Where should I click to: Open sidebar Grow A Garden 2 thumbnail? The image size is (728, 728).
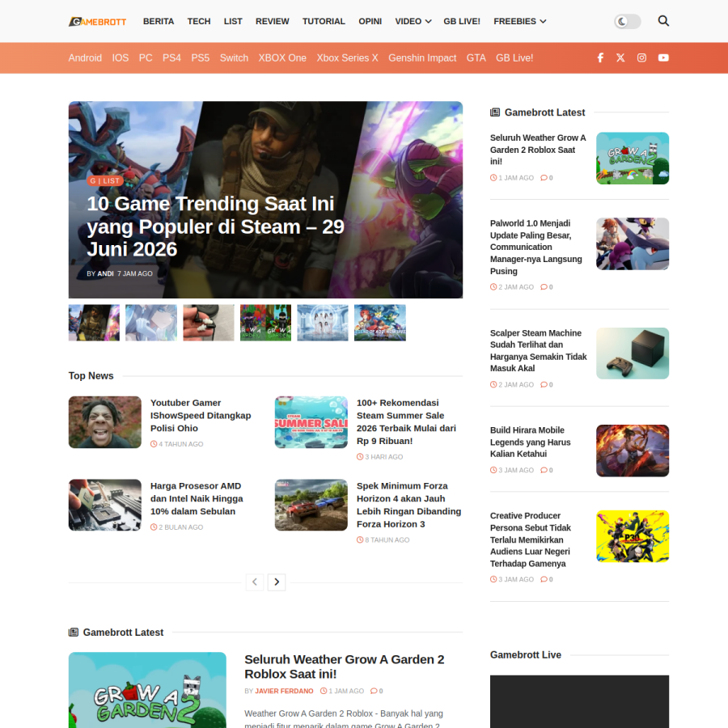point(633,159)
